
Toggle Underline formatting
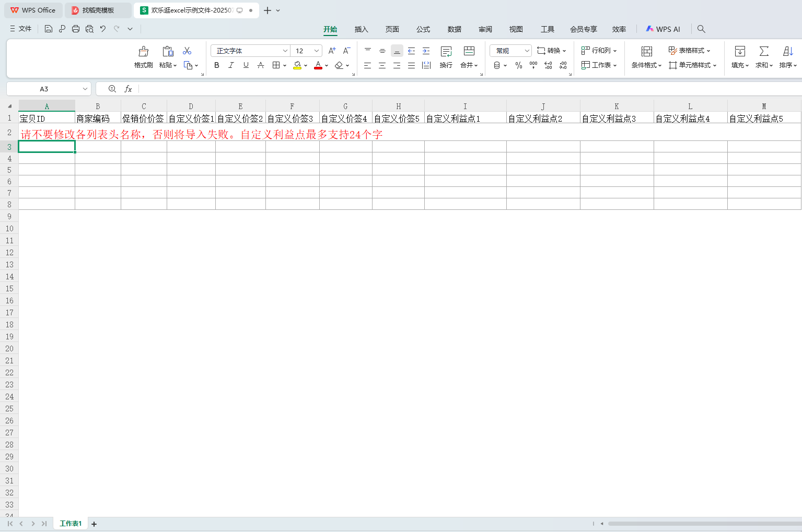246,65
